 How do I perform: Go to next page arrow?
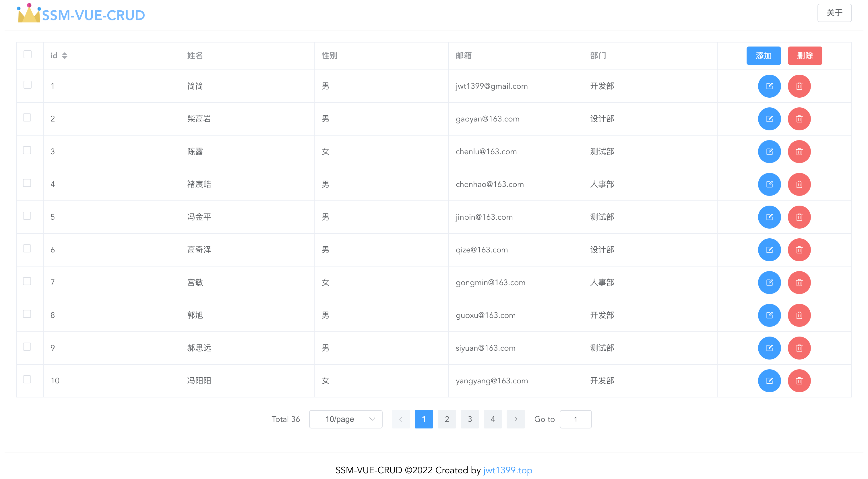[515, 419]
